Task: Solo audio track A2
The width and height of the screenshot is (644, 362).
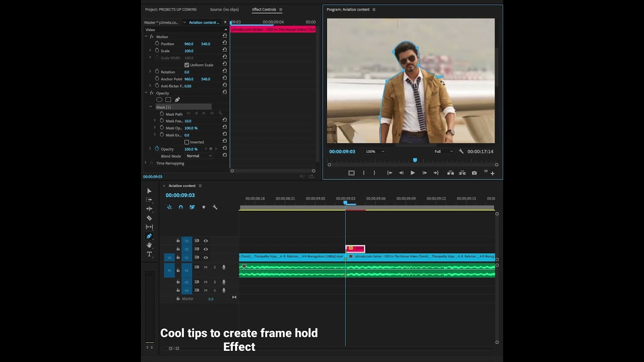Action: pos(215,282)
